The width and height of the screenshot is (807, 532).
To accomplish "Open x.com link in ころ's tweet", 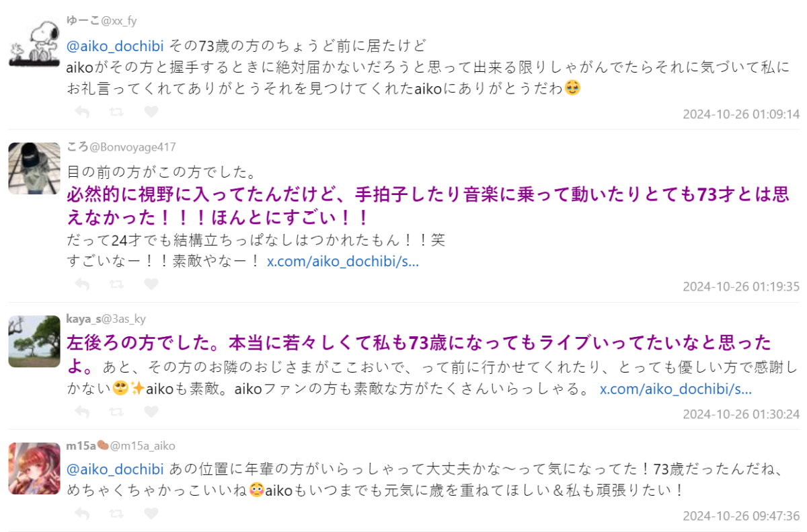I will [343, 262].
